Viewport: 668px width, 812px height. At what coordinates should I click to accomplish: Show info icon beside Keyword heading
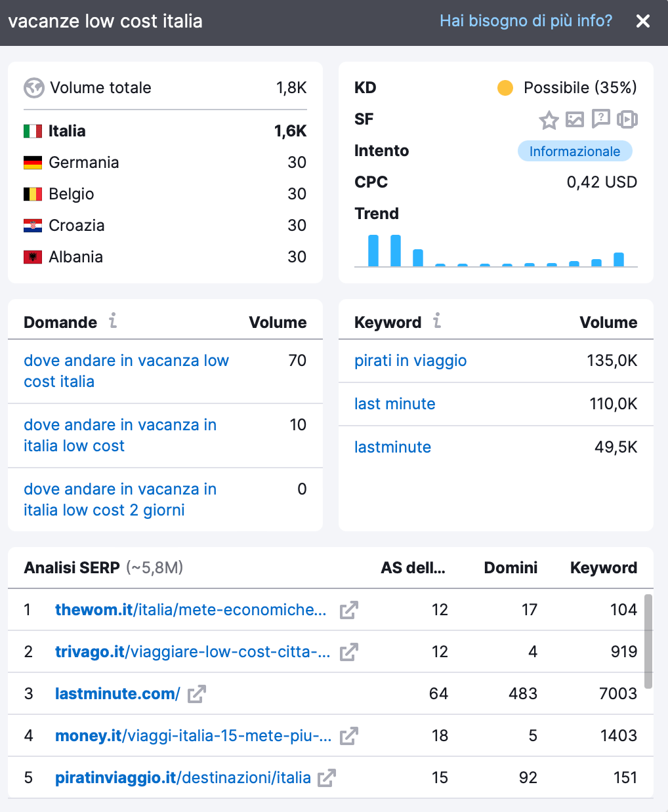(437, 321)
